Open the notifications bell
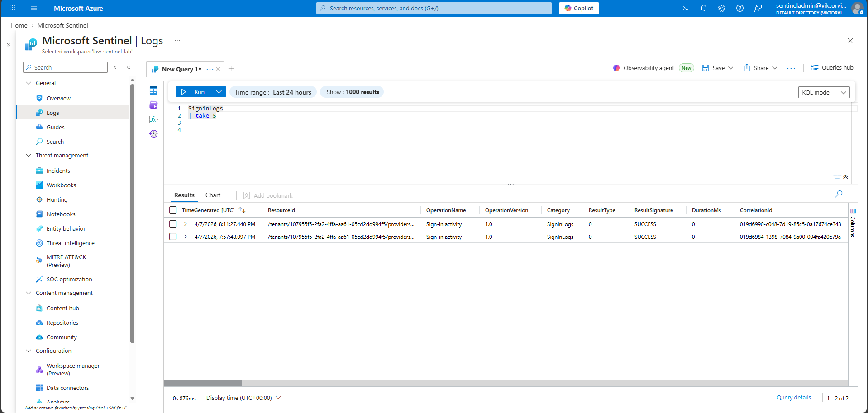The height and width of the screenshot is (413, 868). point(704,8)
